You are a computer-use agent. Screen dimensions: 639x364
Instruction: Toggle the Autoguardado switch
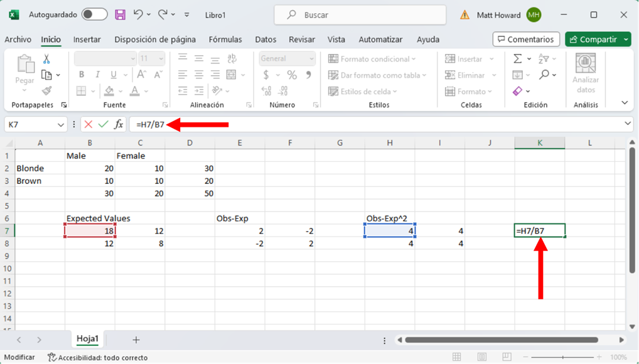(x=94, y=14)
